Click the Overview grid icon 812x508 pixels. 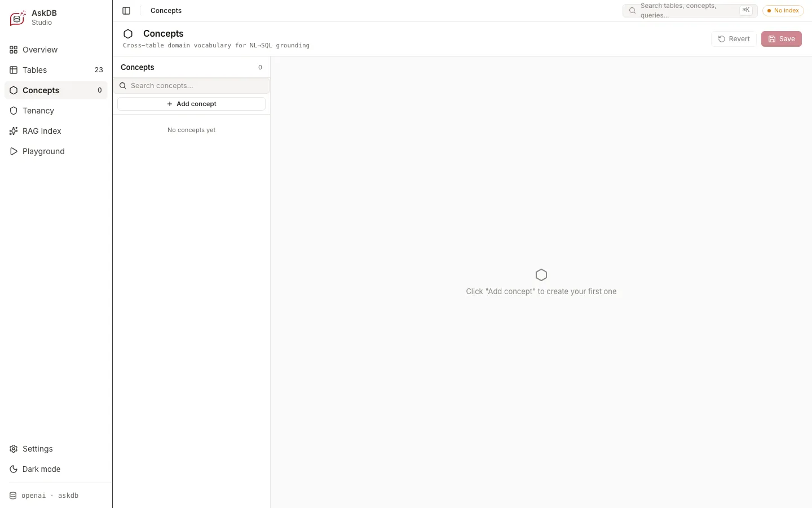(14, 50)
